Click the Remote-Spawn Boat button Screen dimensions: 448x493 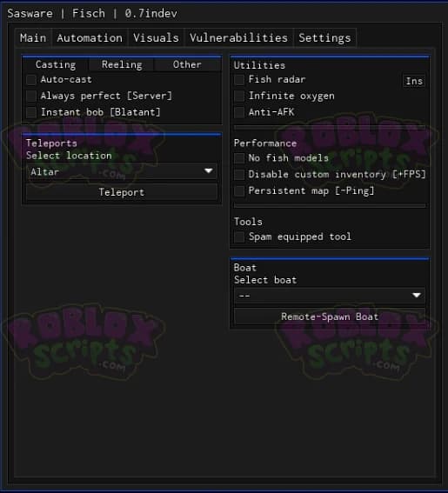coord(330,316)
